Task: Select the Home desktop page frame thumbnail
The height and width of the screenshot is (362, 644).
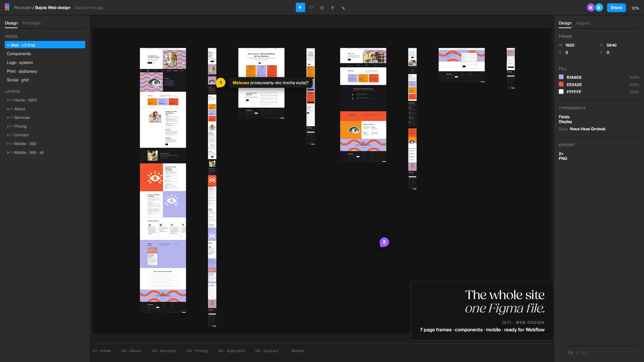Action: 163,180
